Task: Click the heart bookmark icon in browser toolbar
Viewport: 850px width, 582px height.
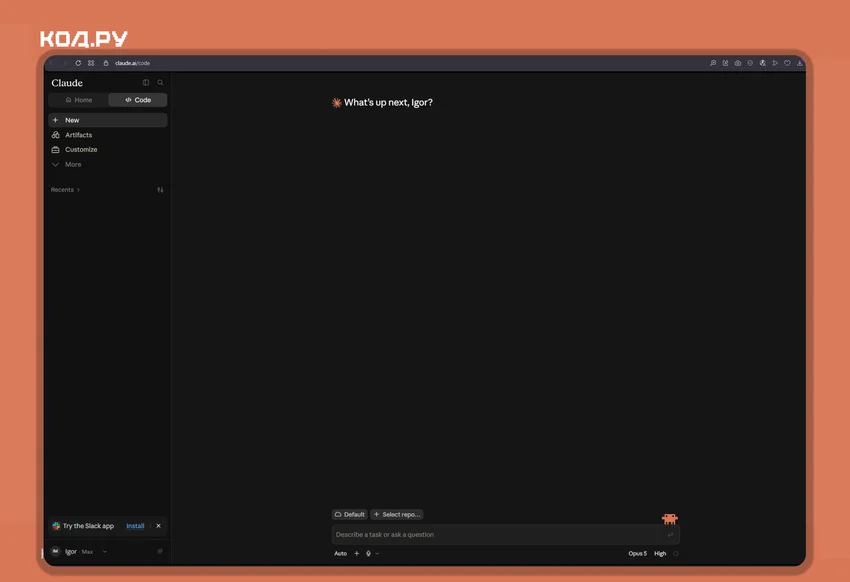Action: (x=787, y=63)
